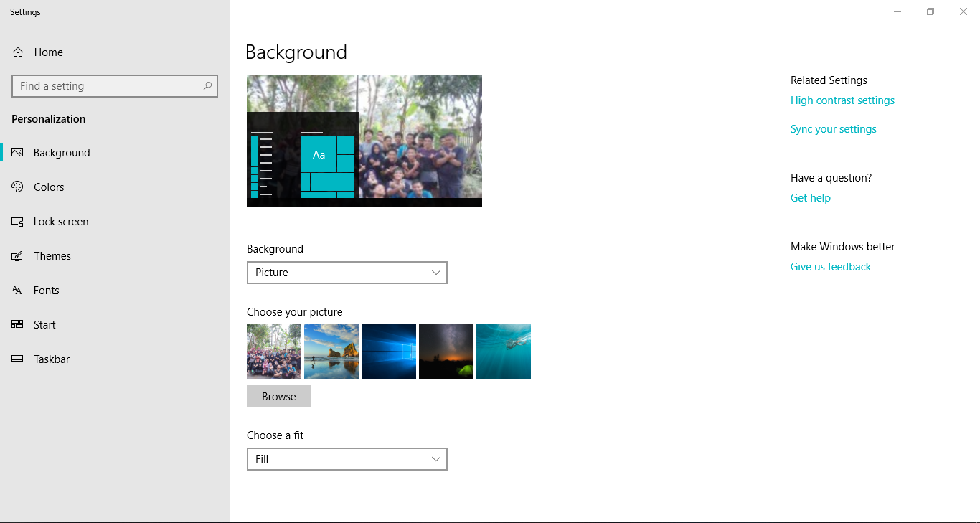Click the Lock screen monitor icon

click(18, 222)
